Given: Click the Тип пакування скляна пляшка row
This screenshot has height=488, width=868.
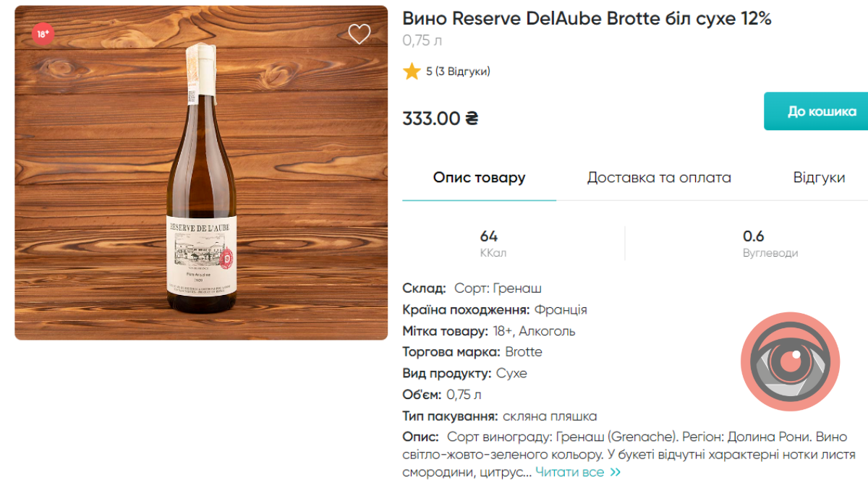Looking at the screenshot, I should 499,416.
